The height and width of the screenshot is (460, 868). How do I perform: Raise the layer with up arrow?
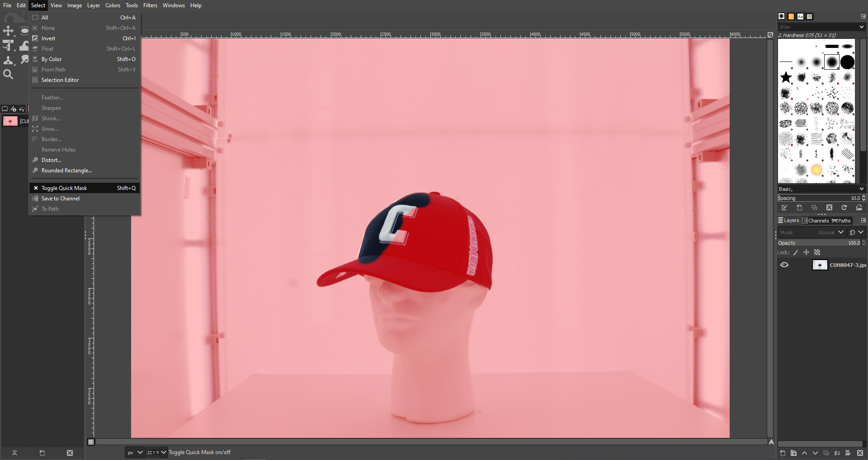804,453
